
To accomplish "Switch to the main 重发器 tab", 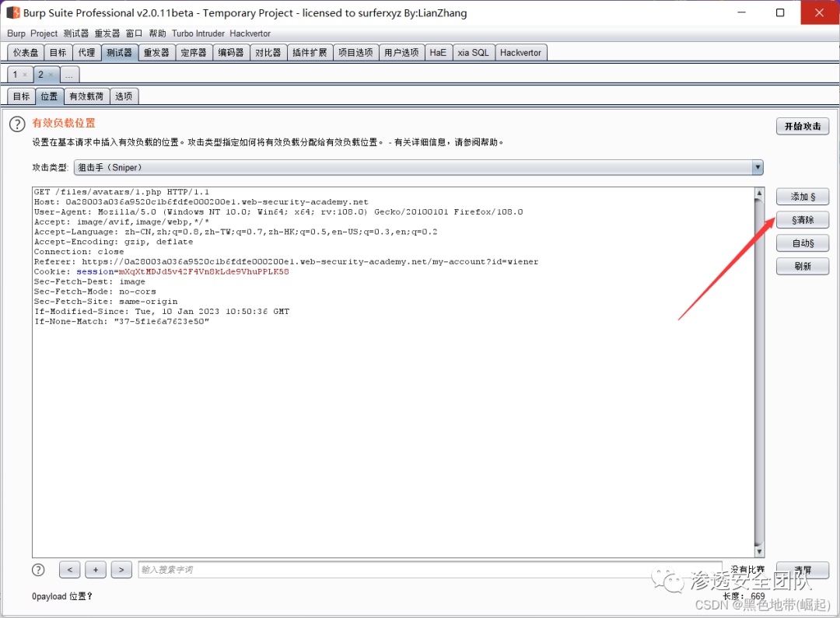I will 156,53.
